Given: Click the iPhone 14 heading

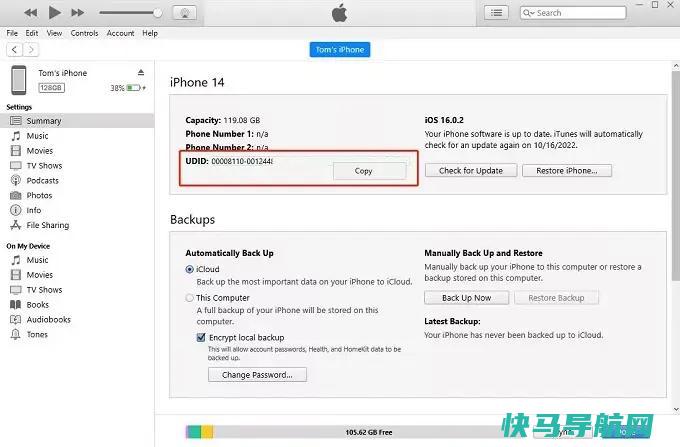Looking at the screenshot, I should coord(197,82).
